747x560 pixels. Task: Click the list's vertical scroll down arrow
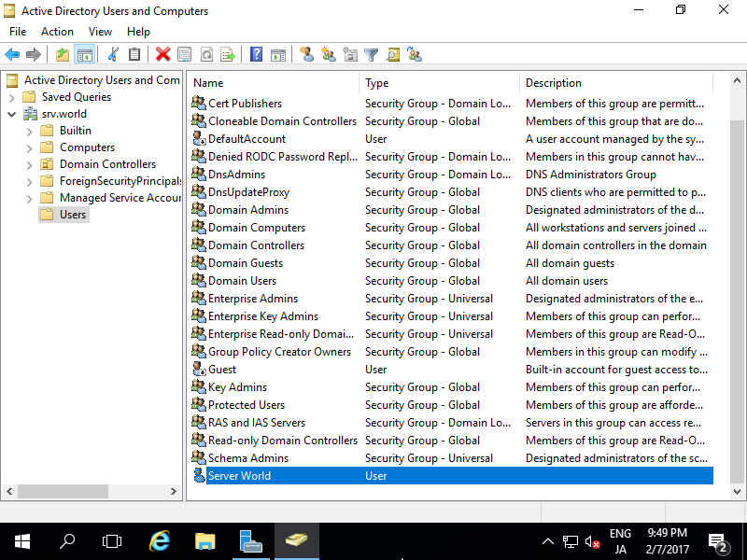pyautogui.click(x=737, y=492)
